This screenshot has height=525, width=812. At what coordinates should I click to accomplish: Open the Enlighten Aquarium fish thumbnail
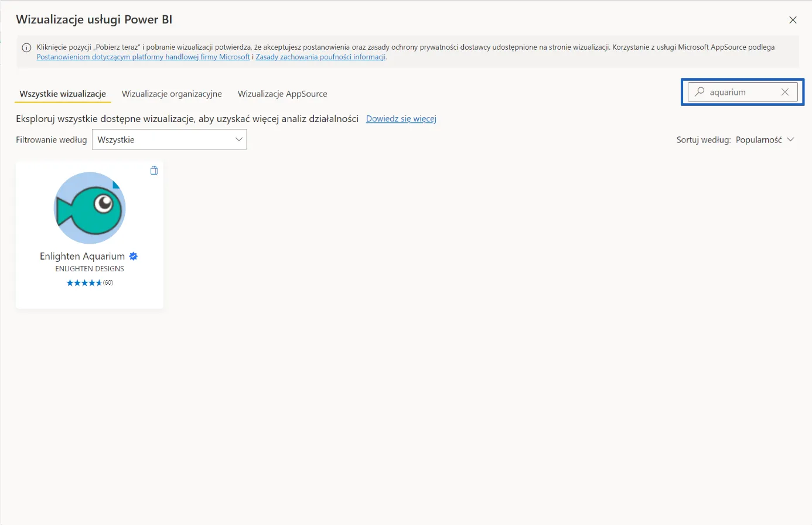click(x=90, y=208)
